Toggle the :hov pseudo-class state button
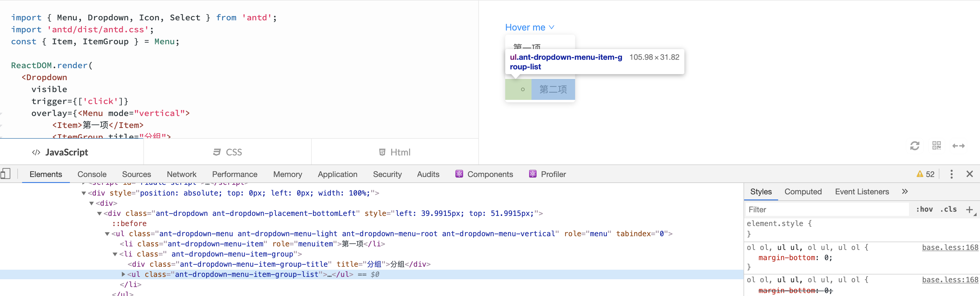This screenshot has height=296, width=980. 924,209
